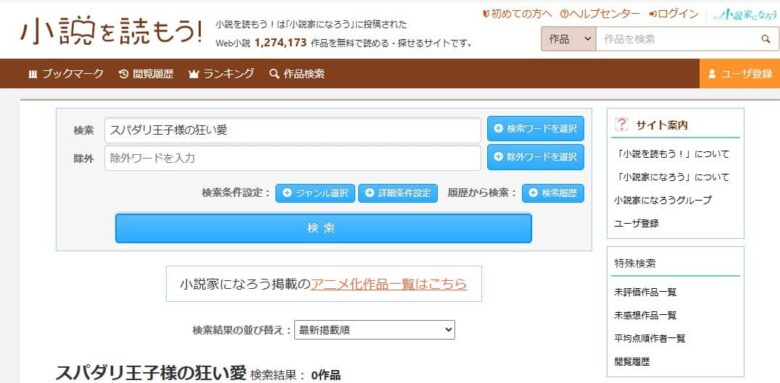Expand the 最新掲載順 sort dropdown

coord(375,330)
